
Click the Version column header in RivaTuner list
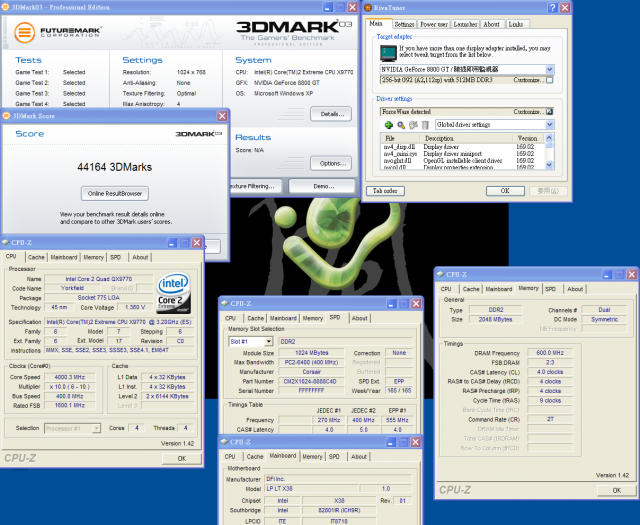pyautogui.click(x=529, y=138)
